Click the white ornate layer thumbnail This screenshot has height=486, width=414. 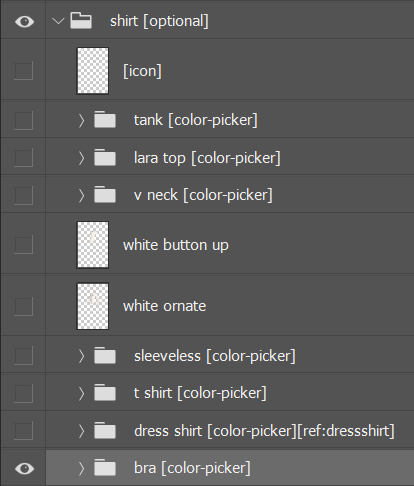[x=93, y=306]
